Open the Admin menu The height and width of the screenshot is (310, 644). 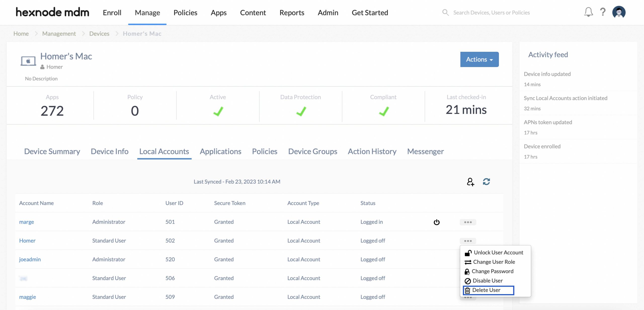[328, 13]
